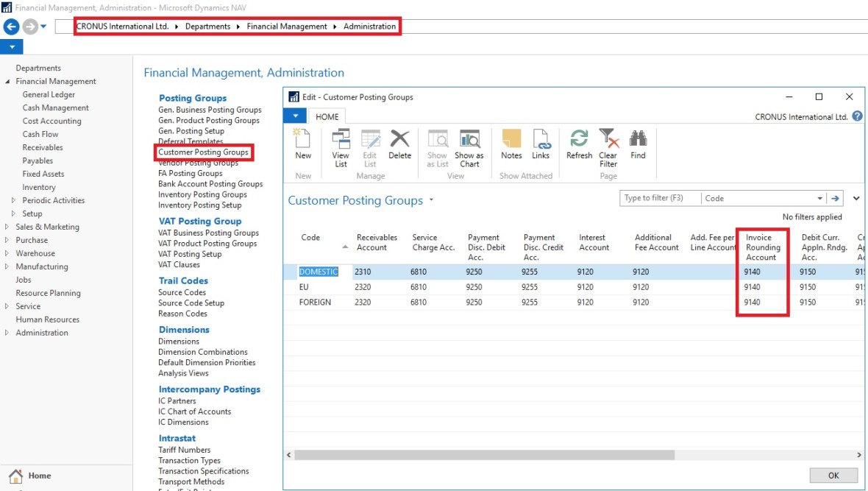Open the filter field Code dropdown
Viewport: 868px width, 491px height.
(819, 198)
